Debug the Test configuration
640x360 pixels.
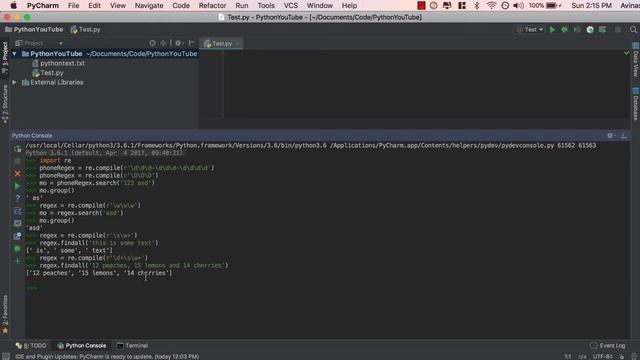click(564, 29)
